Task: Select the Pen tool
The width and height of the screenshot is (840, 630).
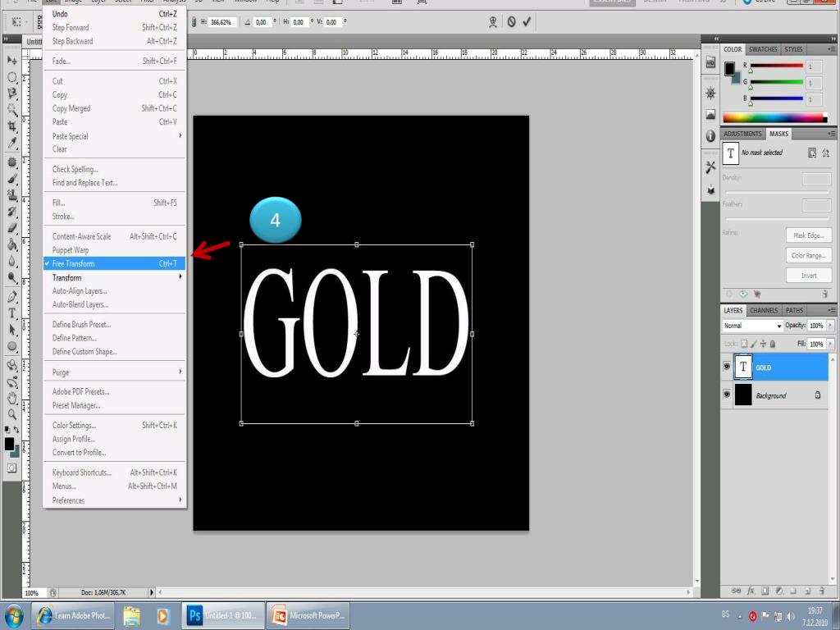Action: point(11,296)
